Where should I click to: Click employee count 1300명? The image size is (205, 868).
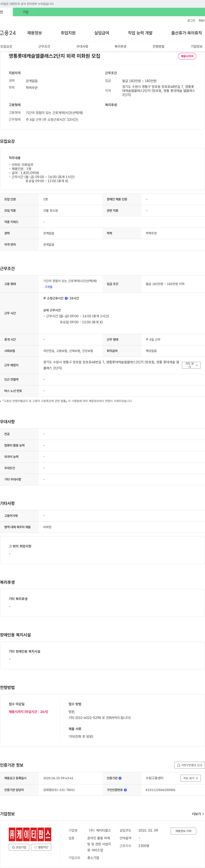[x=144, y=846]
